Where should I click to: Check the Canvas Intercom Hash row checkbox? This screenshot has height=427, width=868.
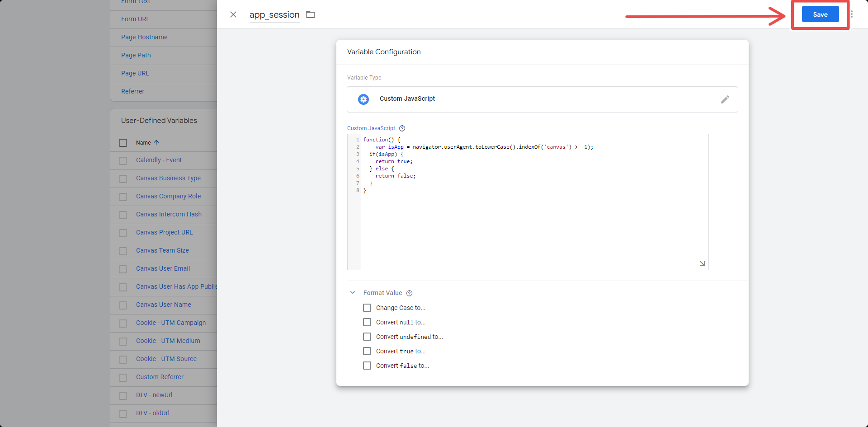click(123, 215)
